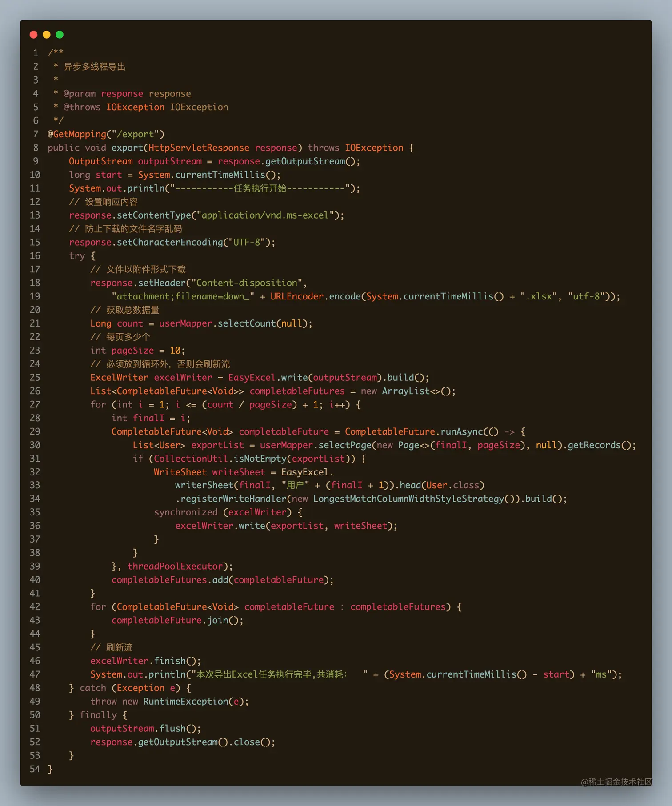This screenshot has height=806, width=672.
Task: Click the red close dot
Action: point(33,35)
